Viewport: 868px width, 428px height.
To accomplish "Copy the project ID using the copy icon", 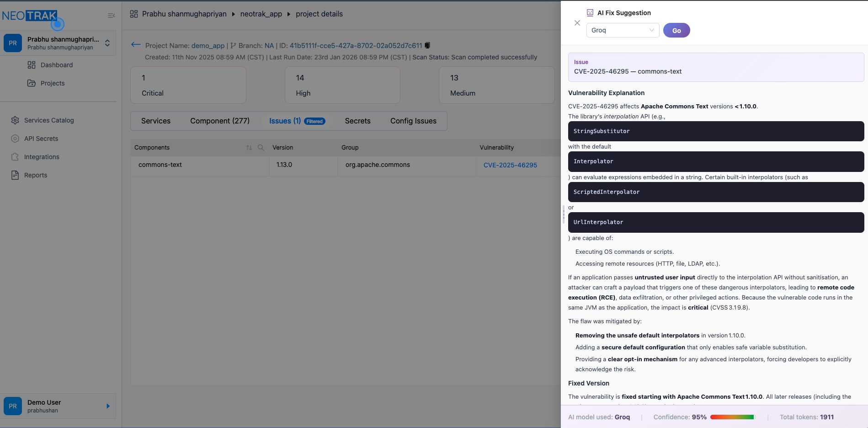I will coord(427,45).
